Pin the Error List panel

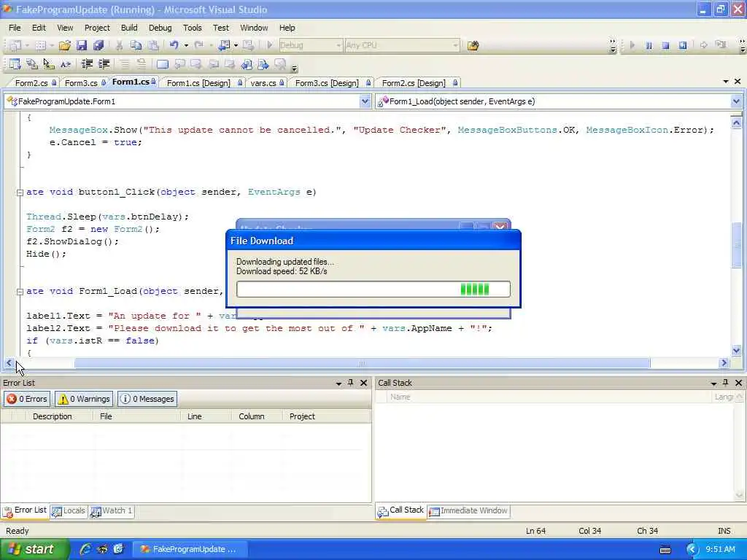pyautogui.click(x=351, y=382)
